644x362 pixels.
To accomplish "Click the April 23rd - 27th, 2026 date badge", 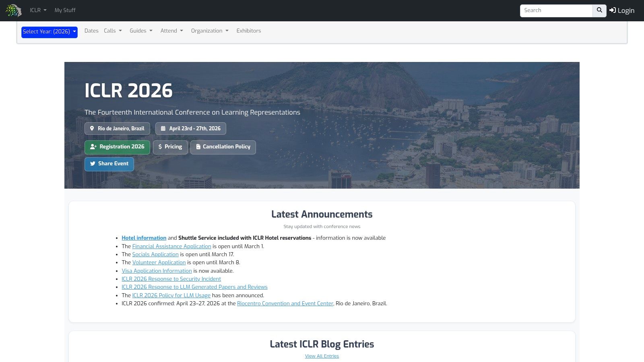I will tap(191, 129).
